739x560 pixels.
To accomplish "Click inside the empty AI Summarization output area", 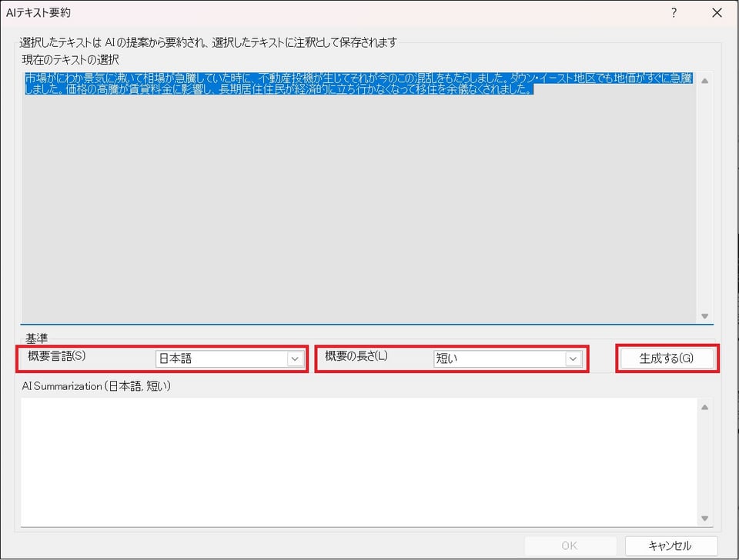I will (x=358, y=462).
